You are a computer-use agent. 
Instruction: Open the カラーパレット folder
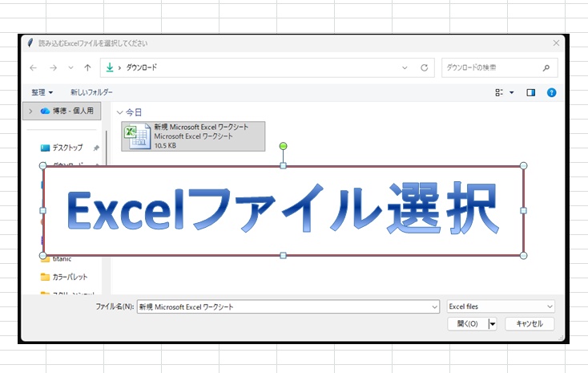(64, 278)
